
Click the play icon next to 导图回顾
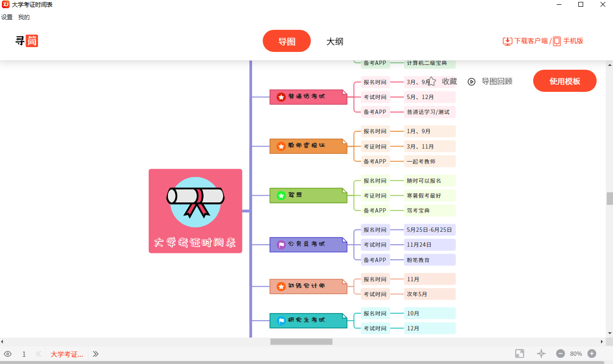pos(471,81)
